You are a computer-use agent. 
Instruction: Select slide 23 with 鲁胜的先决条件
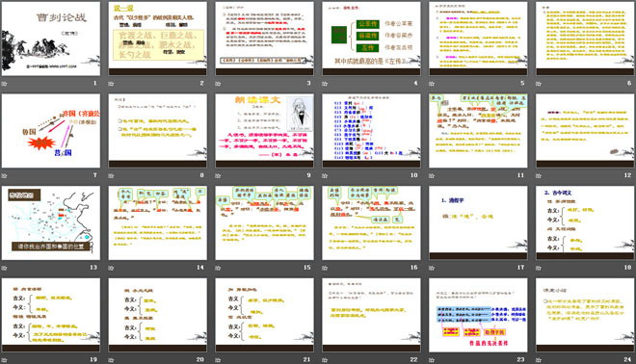(478, 315)
